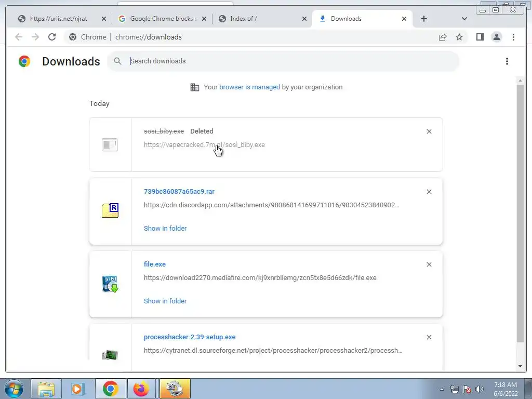The image size is (532, 399).
Task: Click the file.exe IObit installer icon
Action: click(110, 284)
